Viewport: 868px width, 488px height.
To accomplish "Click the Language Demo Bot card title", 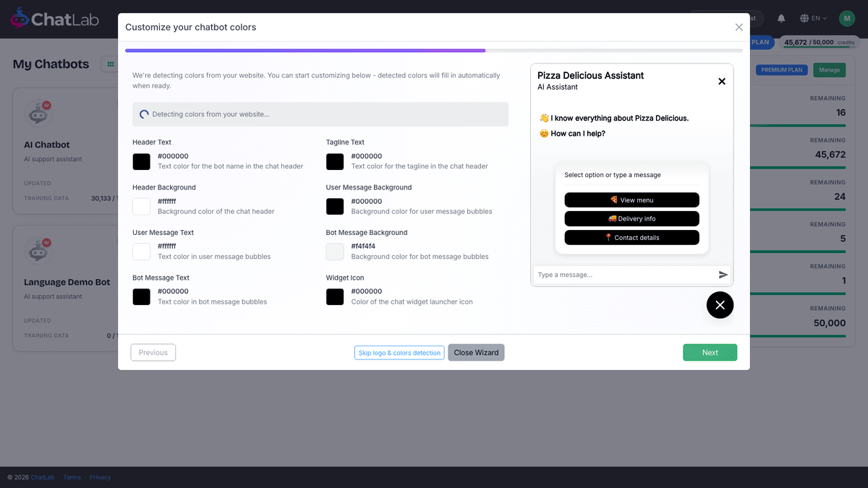I will (67, 283).
